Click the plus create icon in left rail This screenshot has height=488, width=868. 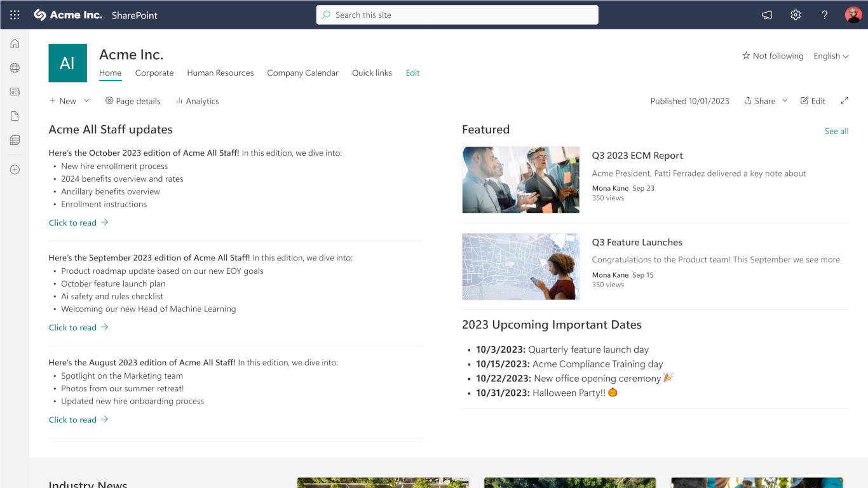tap(15, 170)
